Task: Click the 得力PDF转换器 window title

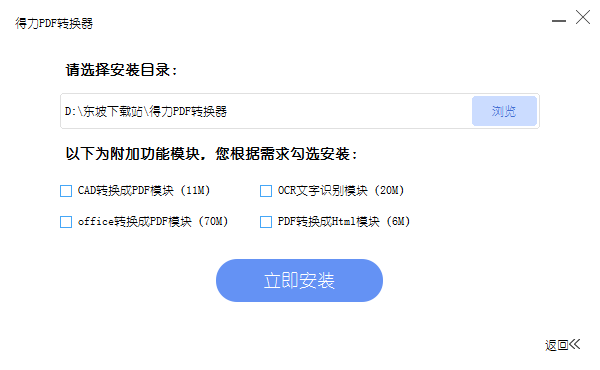Action: coord(54,23)
